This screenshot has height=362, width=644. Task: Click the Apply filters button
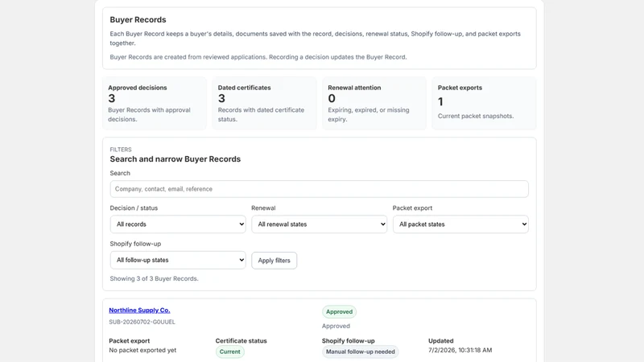[274, 260]
